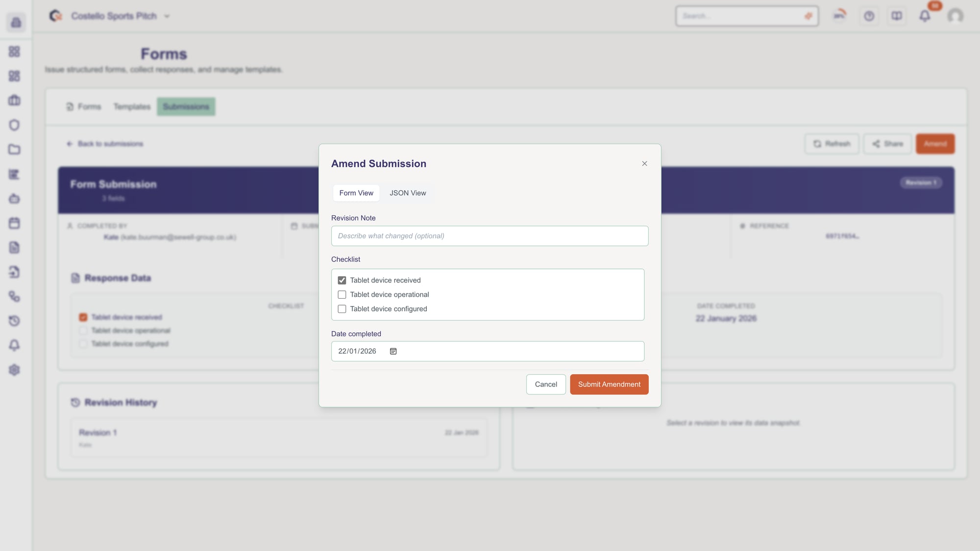Click the Cancel button
The image size is (980, 551).
coord(546,384)
